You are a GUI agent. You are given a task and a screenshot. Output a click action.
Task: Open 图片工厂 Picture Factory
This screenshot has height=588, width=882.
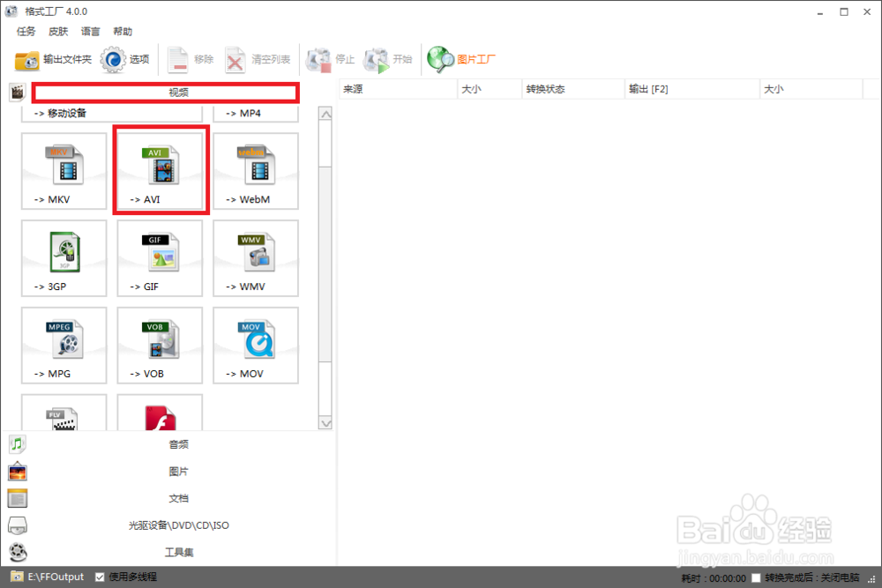461,60
